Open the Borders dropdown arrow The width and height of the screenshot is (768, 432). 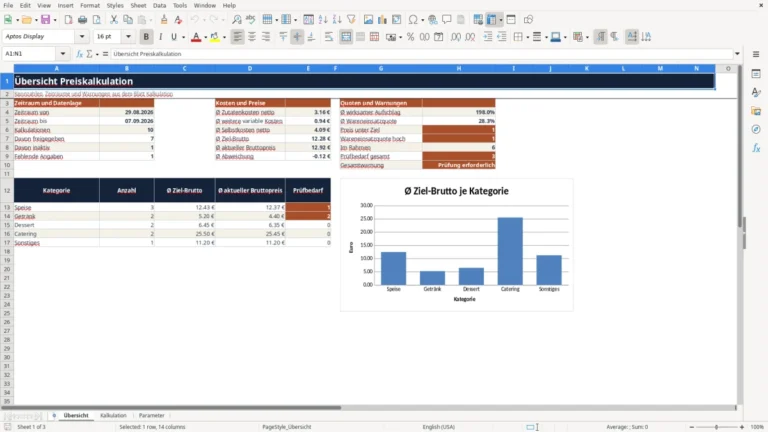[x=528, y=37]
